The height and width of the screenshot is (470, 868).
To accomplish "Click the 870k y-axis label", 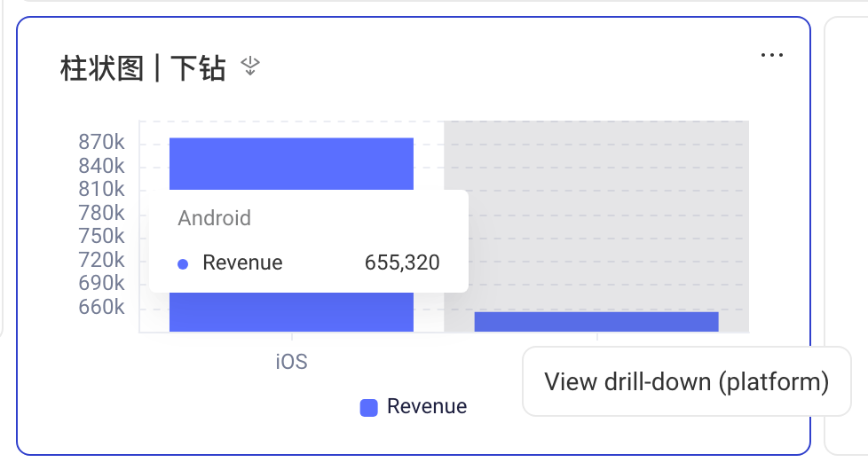I will [101, 142].
